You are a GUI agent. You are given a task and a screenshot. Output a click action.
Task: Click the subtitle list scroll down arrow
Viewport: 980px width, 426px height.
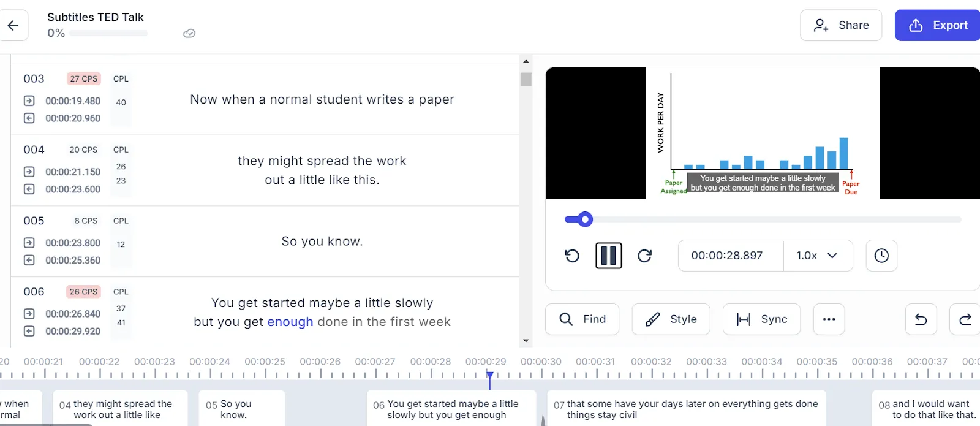coord(526,341)
